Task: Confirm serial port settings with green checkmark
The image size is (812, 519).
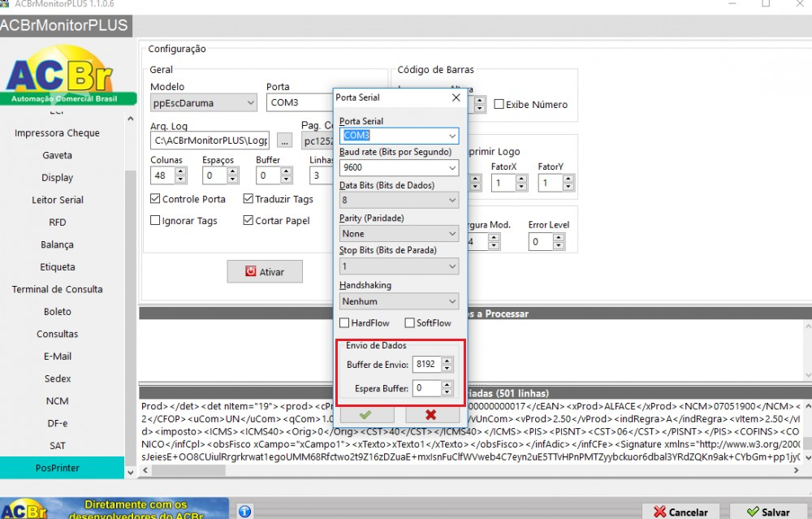Action: pyautogui.click(x=367, y=414)
